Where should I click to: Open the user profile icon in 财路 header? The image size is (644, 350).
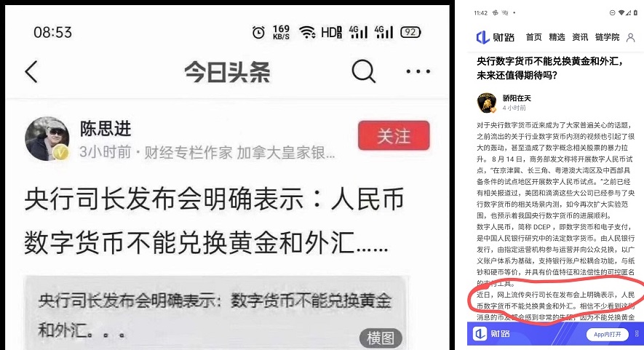(630, 37)
